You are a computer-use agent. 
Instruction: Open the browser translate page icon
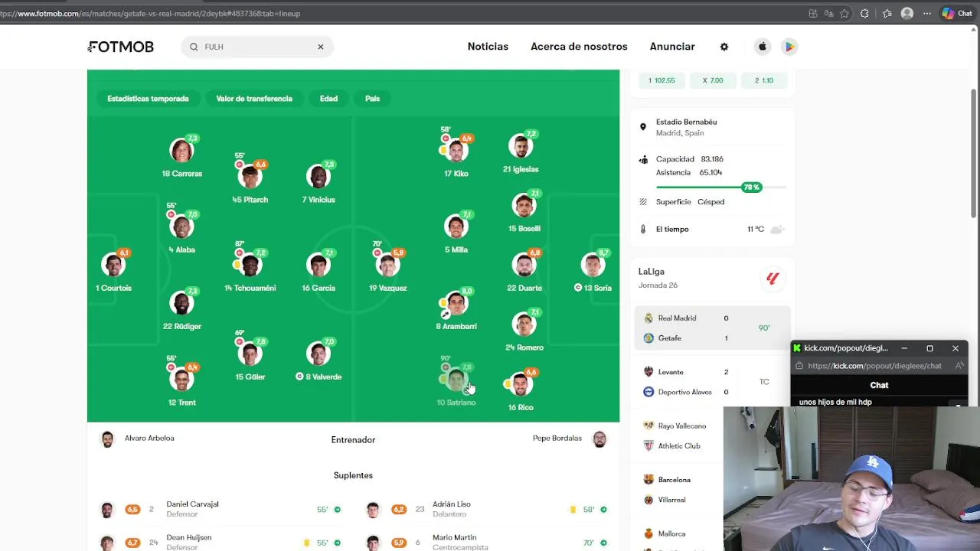pyautogui.click(x=828, y=13)
